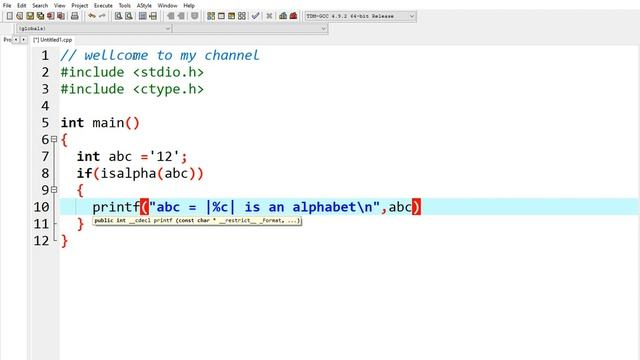Click the Compile & Run icon
This screenshot has height=360, width=640.
[x=231, y=16]
